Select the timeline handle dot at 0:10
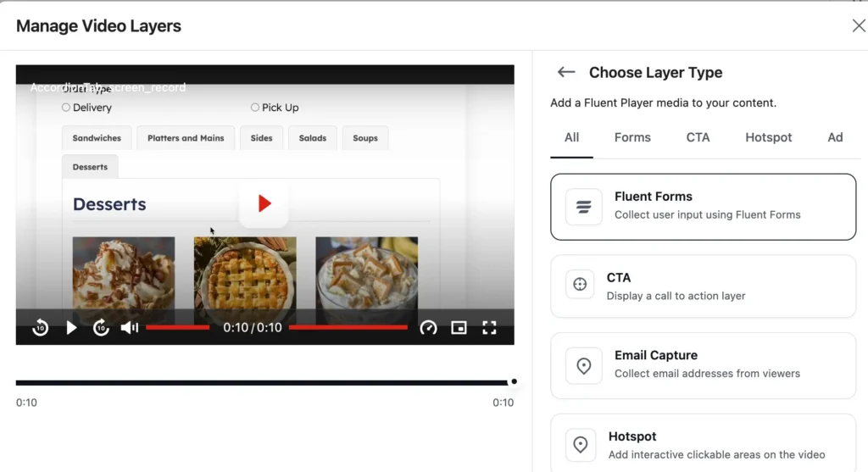Viewport: 868px width, 472px height. click(x=514, y=381)
